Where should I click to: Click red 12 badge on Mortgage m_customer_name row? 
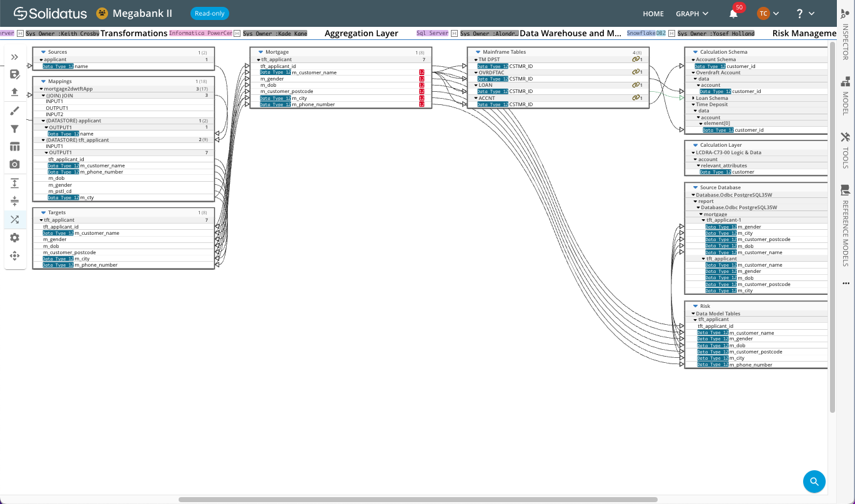(x=422, y=72)
